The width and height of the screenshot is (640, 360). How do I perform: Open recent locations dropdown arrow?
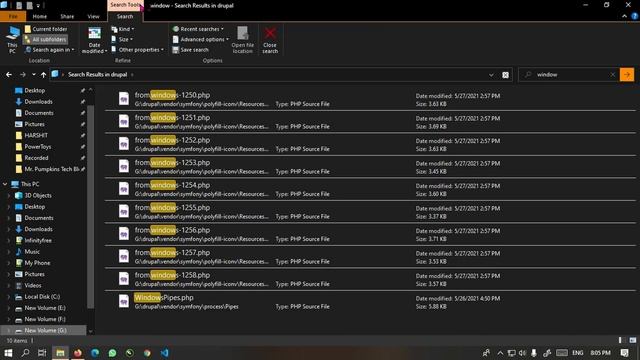coord(33,75)
